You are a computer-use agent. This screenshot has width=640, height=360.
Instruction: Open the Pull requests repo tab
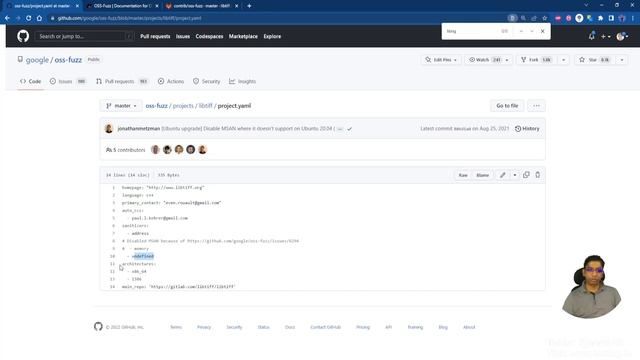coord(122,81)
